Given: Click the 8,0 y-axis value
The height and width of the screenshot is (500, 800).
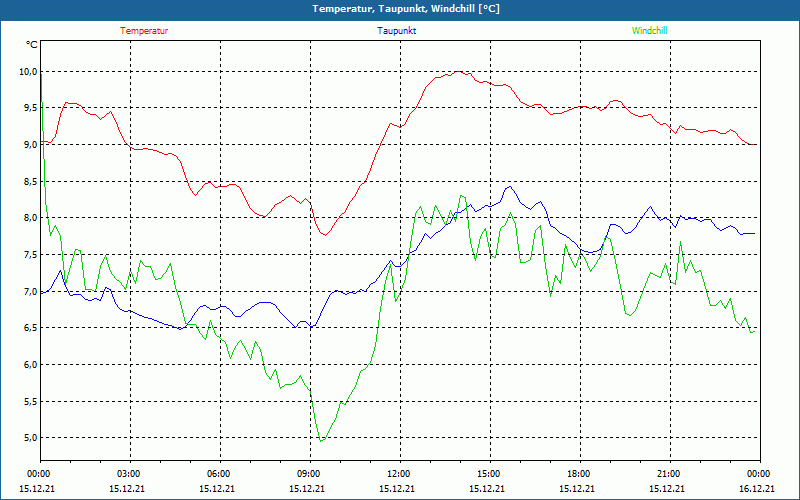Looking at the screenshot, I should (31, 218).
